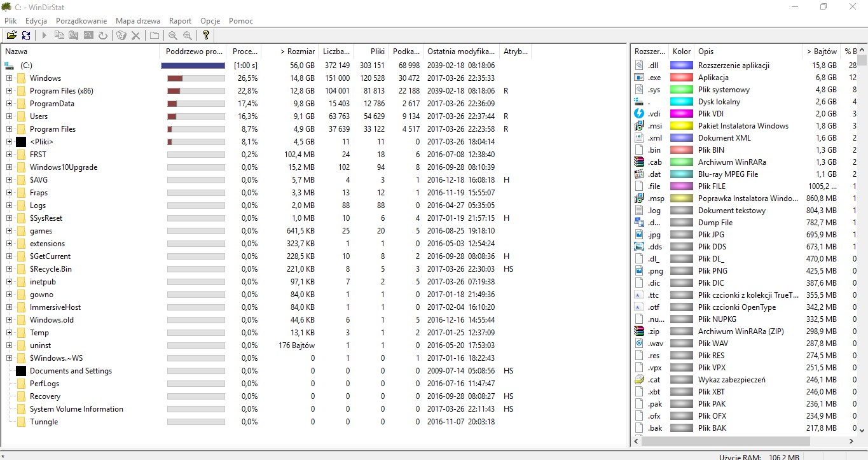868x460 pixels.
Task: Sort by the Opis column header
Action: [x=748, y=52]
